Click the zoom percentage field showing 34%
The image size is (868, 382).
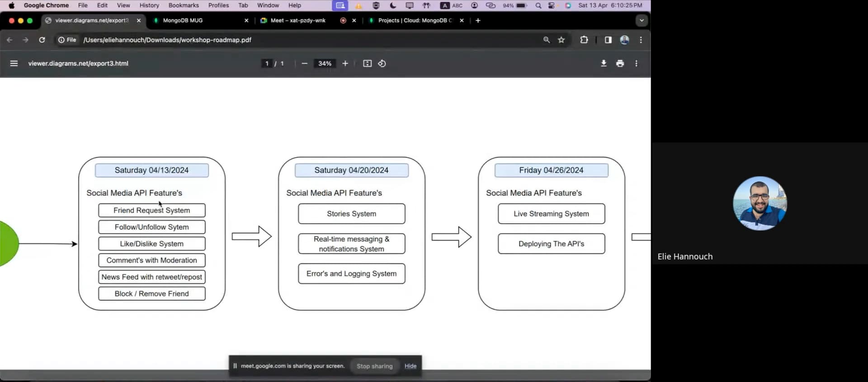(325, 64)
